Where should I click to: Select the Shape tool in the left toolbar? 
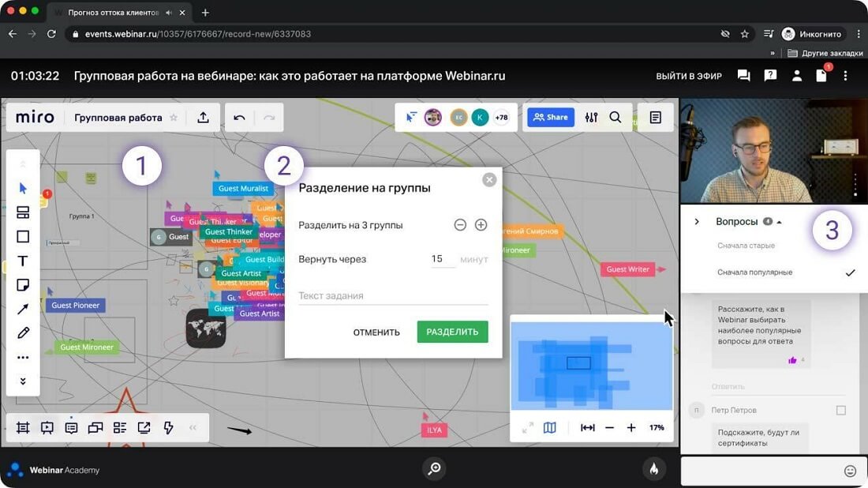(x=22, y=235)
